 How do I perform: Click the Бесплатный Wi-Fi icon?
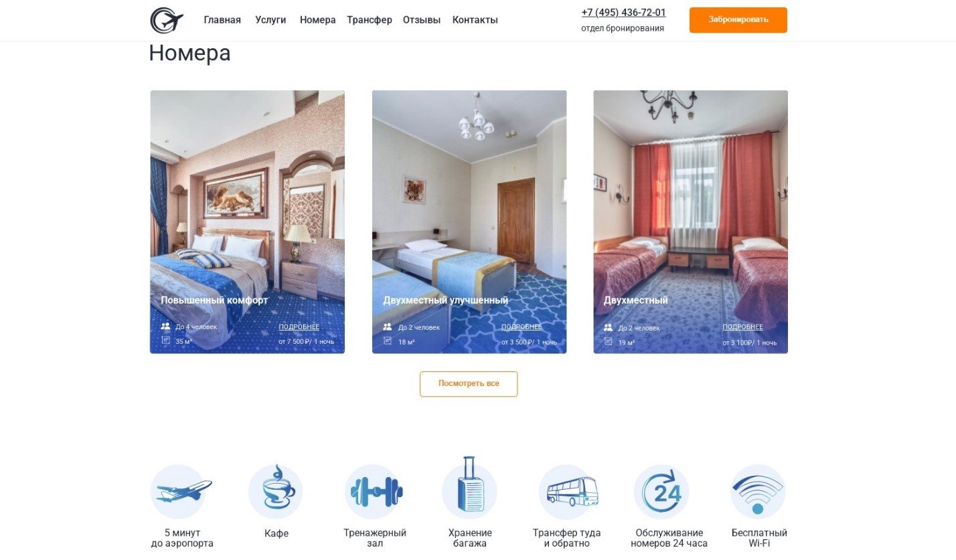coord(758,492)
